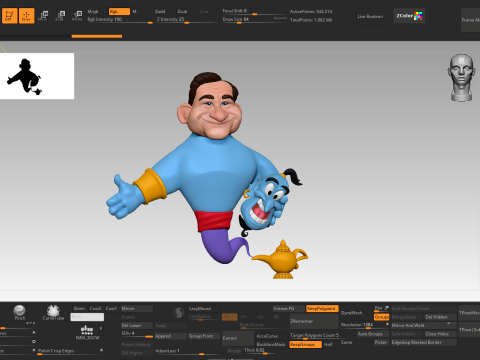Viewport: 480px width, 360px height.
Task: Click the Mirror button
Action: (137, 309)
